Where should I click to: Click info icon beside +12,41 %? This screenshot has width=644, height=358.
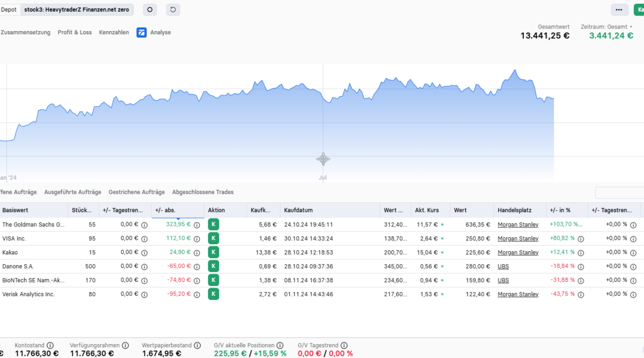click(581, 253)
